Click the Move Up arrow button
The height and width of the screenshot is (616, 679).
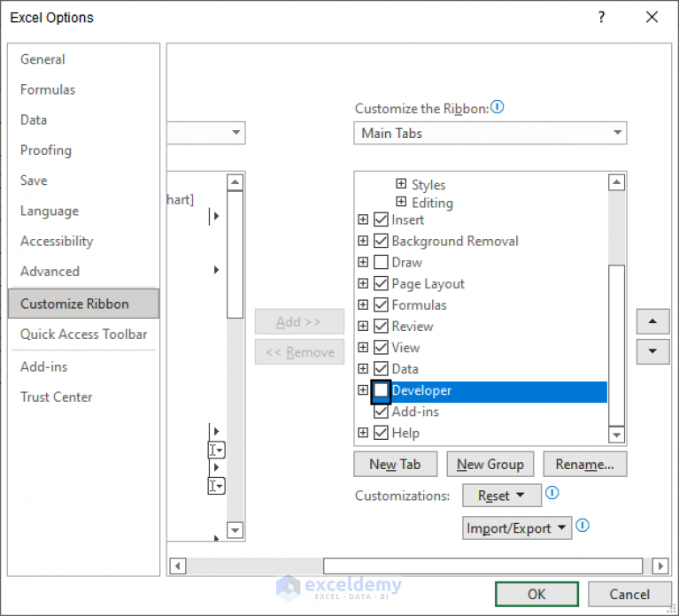(652, 321)
